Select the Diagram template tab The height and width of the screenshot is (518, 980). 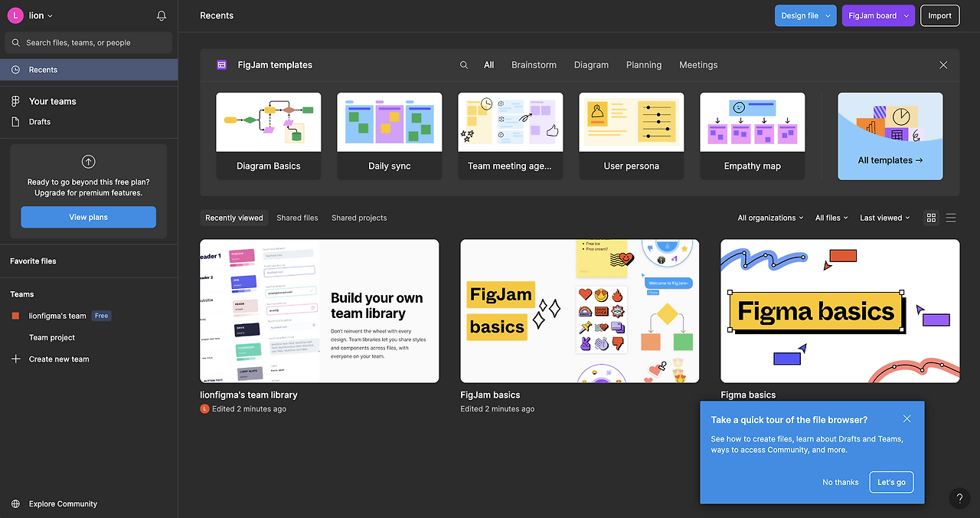591,65
